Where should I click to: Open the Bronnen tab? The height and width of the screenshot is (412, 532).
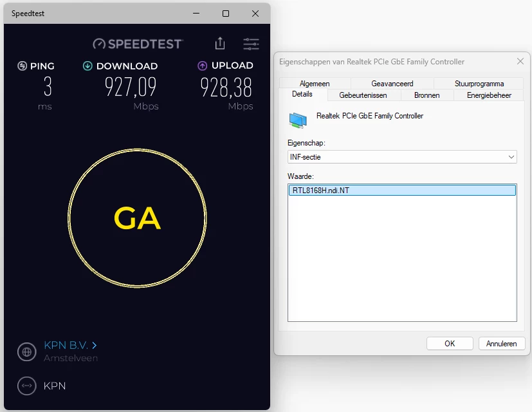427,95
